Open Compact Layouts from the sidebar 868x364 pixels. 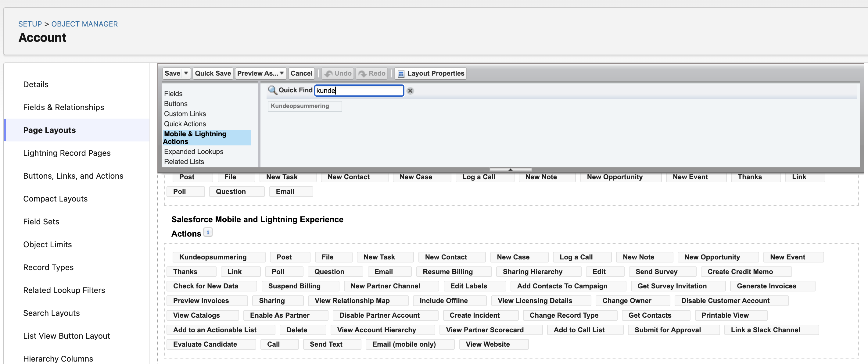tap(55, 199)
